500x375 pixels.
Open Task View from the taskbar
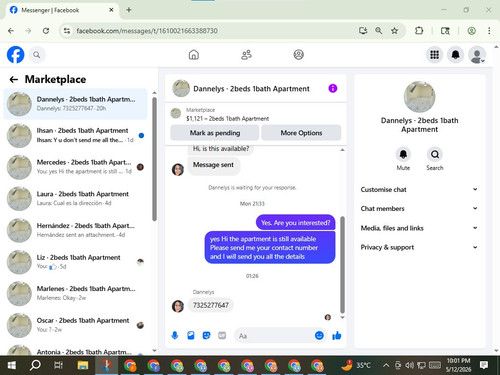click(59, 365)
